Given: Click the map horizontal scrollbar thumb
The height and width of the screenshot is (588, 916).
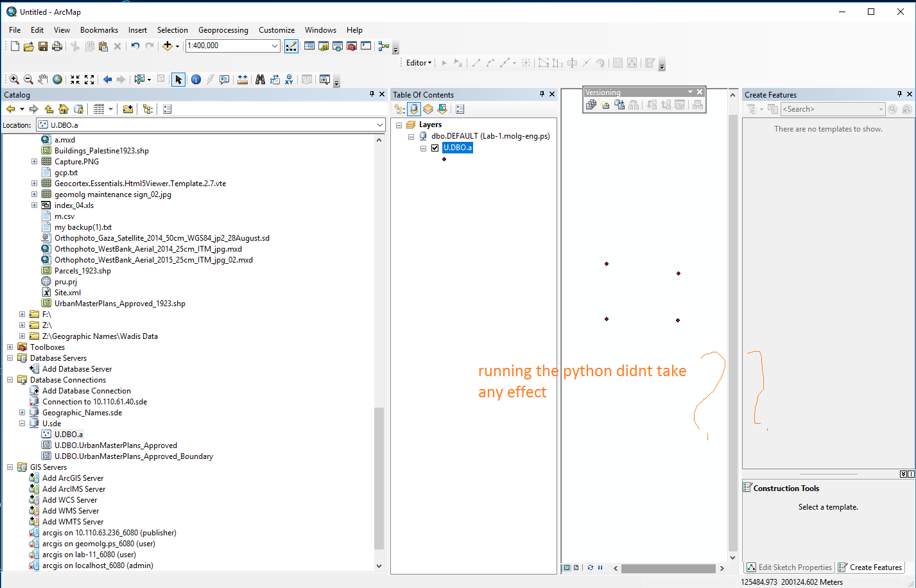Looking at the screenshot, I should [x=668, y=568].
